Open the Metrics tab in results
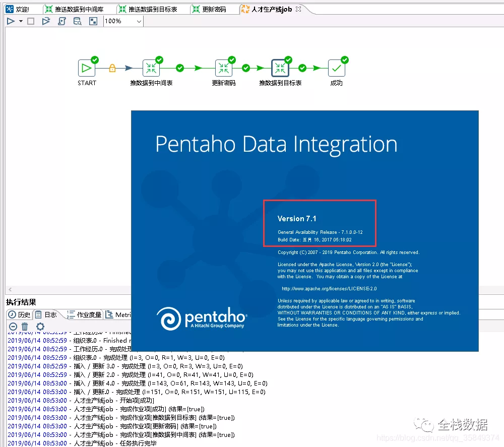Screen dimensions: 504x447 [x=118, y=314]
